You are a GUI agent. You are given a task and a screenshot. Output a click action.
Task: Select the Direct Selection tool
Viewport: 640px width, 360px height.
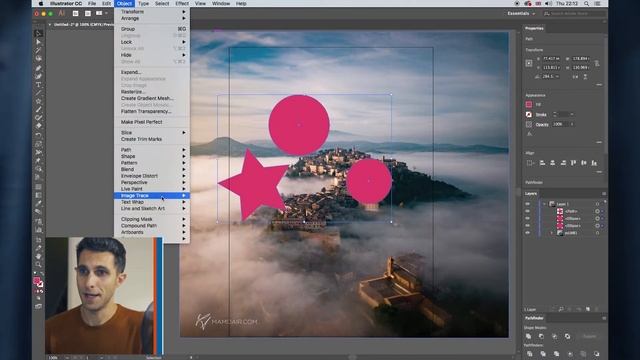(38, 42)
